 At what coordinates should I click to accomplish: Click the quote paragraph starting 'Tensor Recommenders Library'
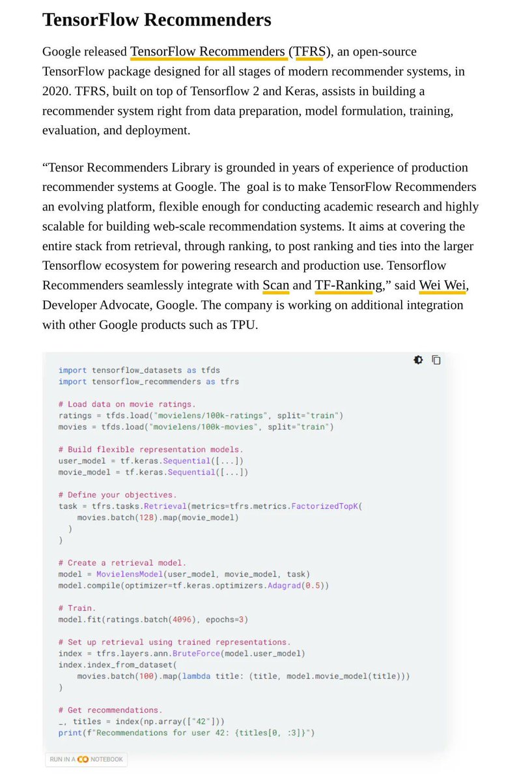[260, 246]
